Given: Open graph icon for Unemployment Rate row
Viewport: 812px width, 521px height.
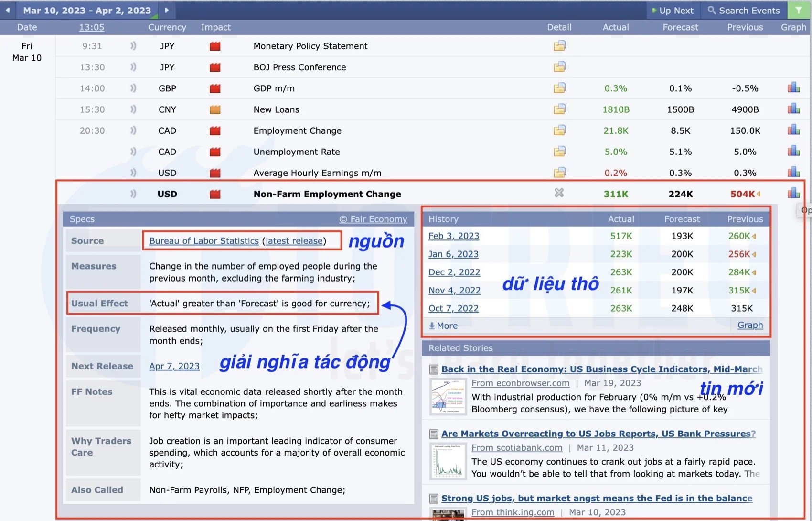Looking at the screenshot, I should [x=793, y=151].
